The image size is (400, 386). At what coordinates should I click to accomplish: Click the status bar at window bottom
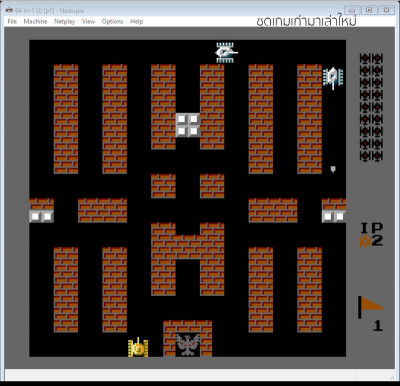[200, 374]
